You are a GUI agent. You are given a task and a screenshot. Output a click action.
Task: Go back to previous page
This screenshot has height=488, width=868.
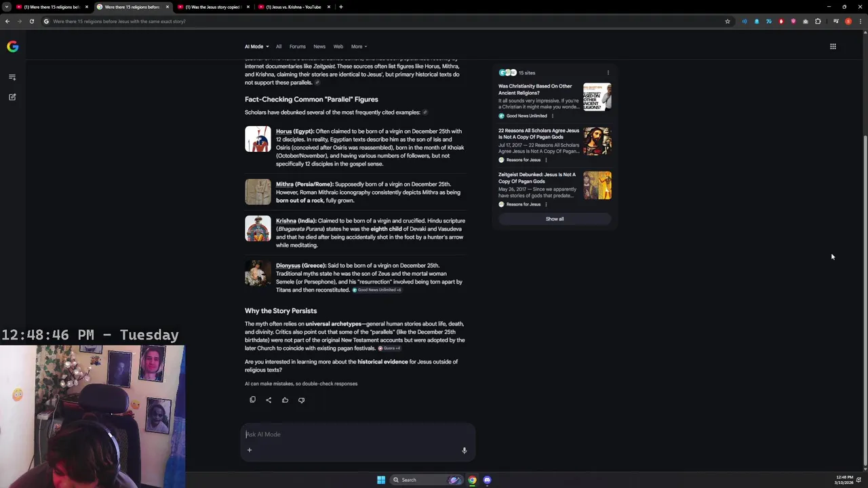pyautogui.click(x=7, y=21)
